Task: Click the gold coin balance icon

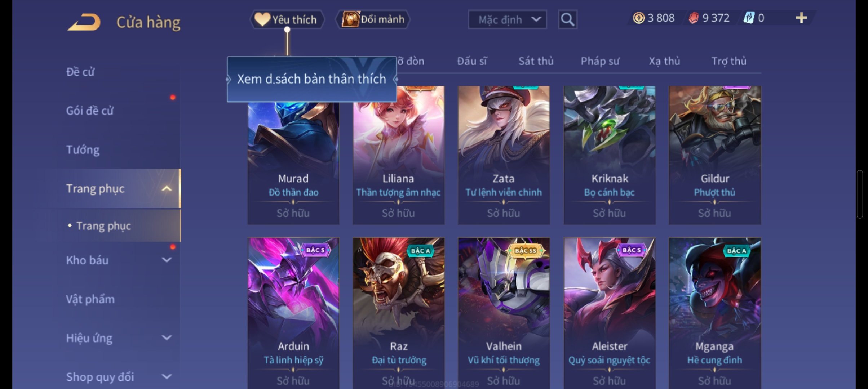Action: 639,18
